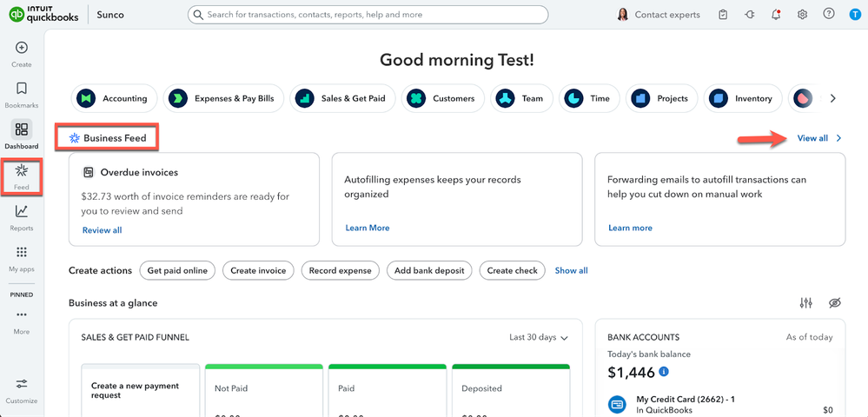The image size is (868, 417).
Task: Toggle hide-amounts eye icon
Action: 835,302
